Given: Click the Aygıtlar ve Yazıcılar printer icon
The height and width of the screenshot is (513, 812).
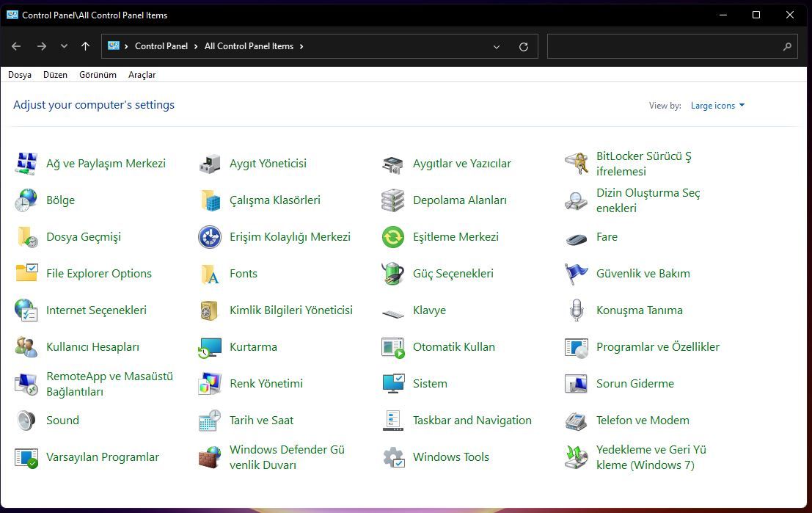Looking at the screenshot, I should click(x=393, y=164).
